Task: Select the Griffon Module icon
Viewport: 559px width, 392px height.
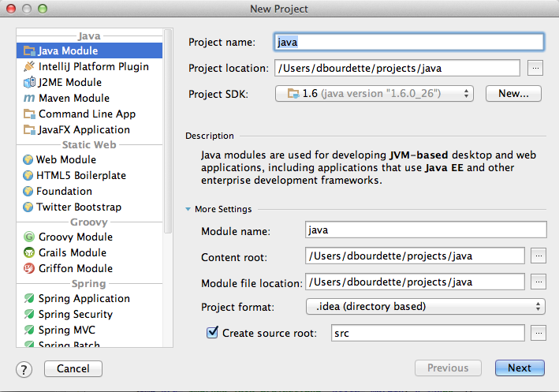Action: [29, 268]
